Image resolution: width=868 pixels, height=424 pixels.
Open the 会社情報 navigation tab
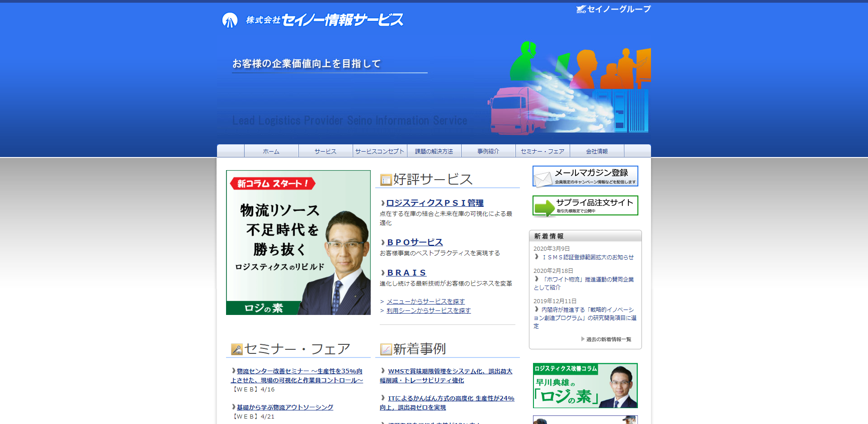pyautogui.click(x=597, y=151)
